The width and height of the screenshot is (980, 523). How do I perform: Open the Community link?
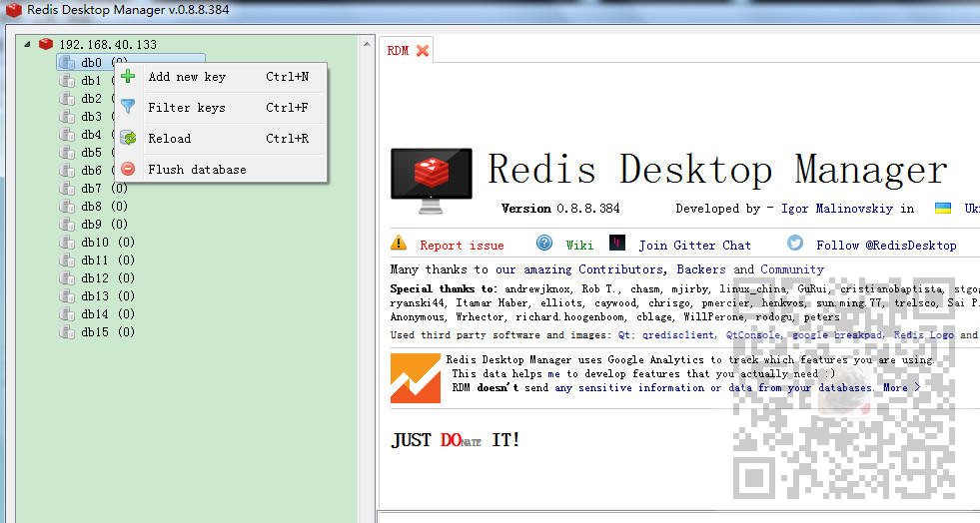792,269
